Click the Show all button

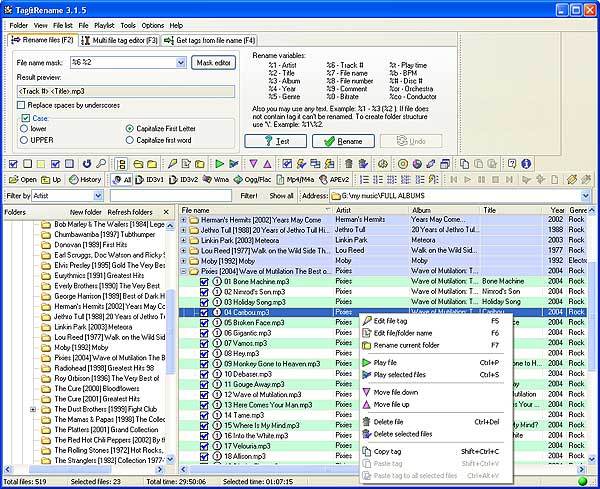(281, 196)
